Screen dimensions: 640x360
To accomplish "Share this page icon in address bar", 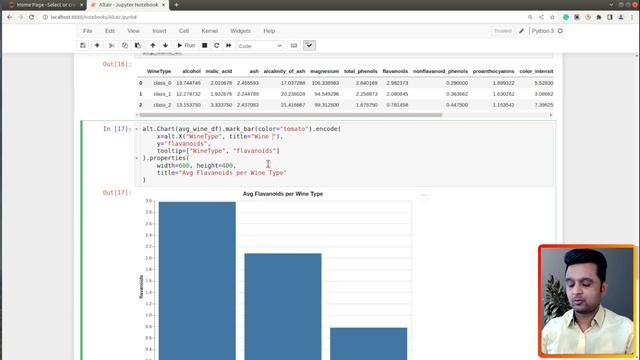I will [541, 17].
